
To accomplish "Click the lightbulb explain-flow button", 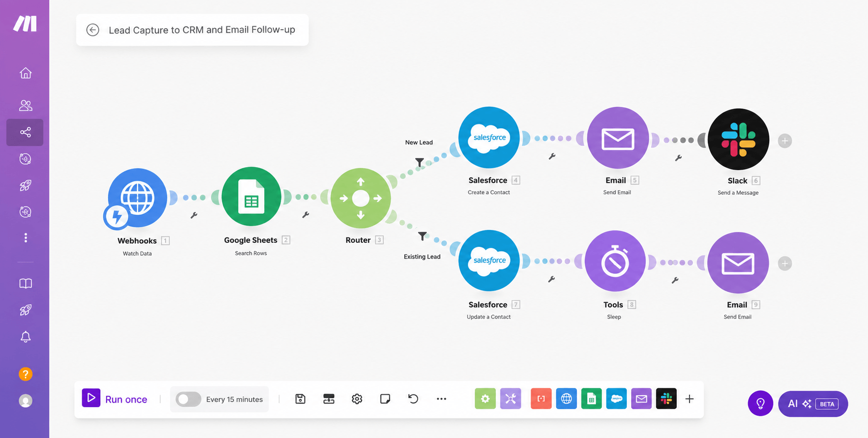I will (760, 404).
